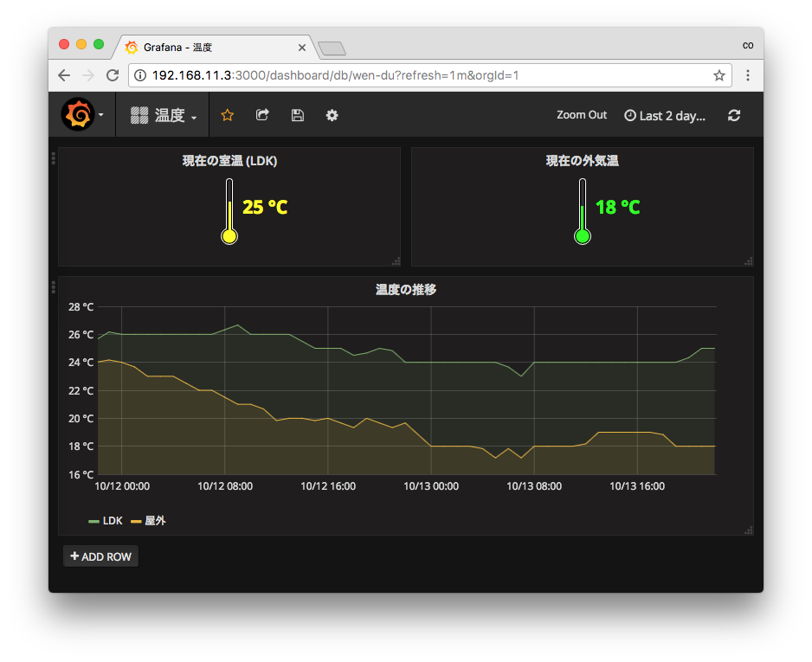This screenshot has height=662, width=812.
Task: Save the dashboard with the floppy icon
Action: tap(297, 115)
